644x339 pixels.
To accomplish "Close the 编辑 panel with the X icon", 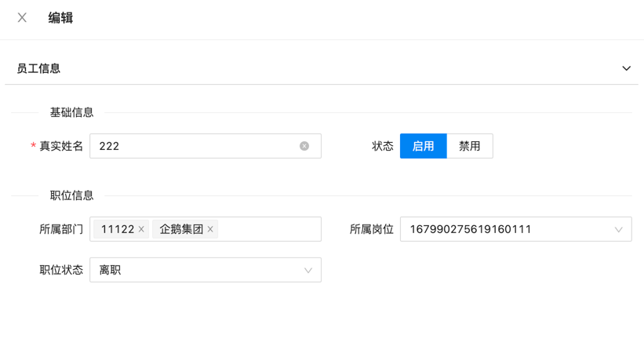I will point(22,17).
